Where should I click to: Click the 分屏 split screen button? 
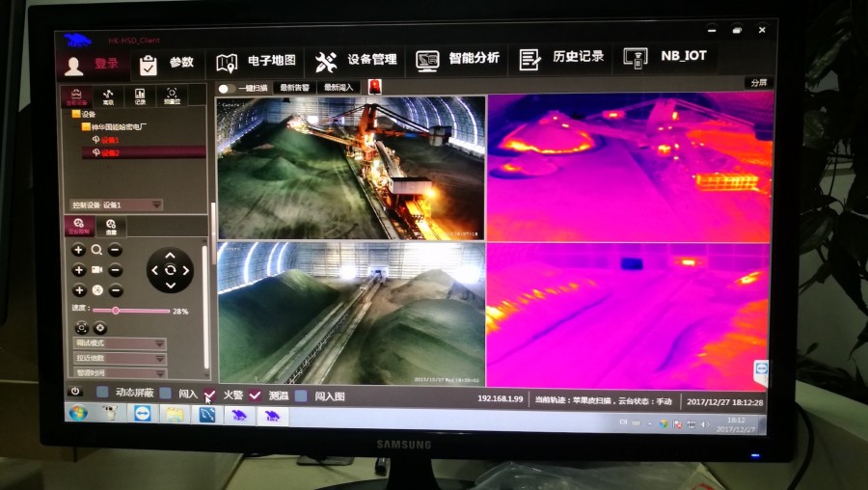click(x=758, y=83)
